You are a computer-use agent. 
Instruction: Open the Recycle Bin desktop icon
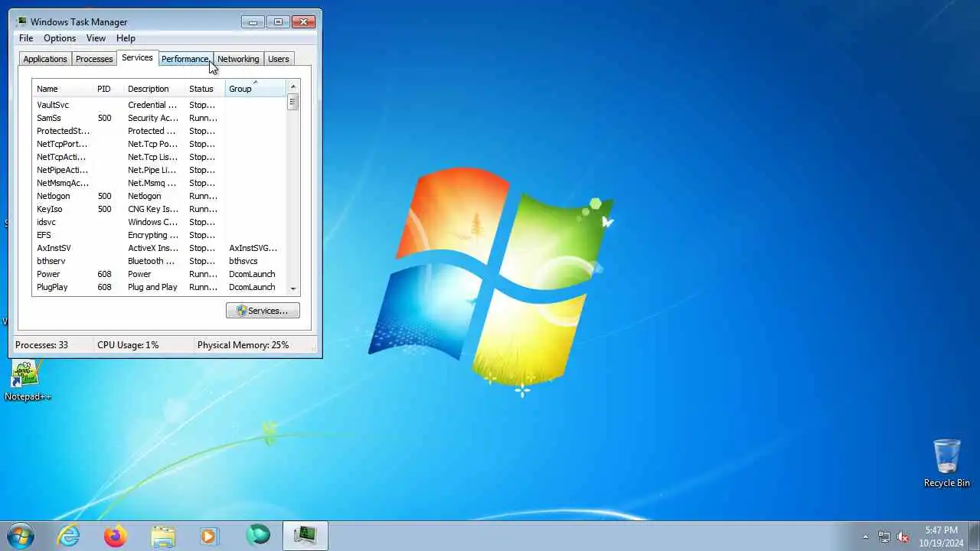click(x=946, y=463)
